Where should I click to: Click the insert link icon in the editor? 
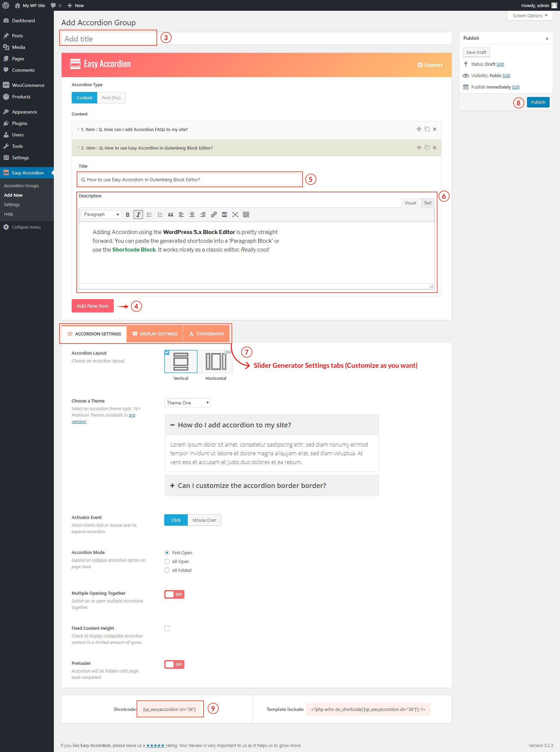[x=214, y=215]
